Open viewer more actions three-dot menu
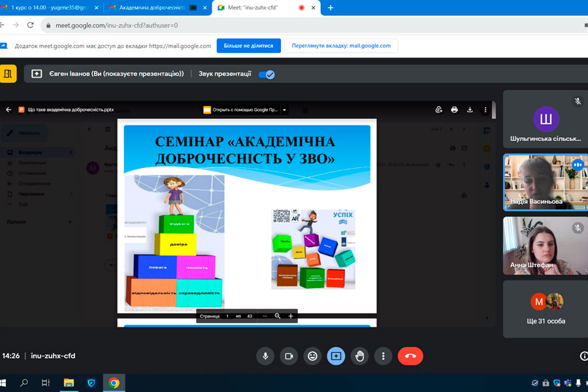This screenshot has height=392, width=588. (x=485, y=110)
